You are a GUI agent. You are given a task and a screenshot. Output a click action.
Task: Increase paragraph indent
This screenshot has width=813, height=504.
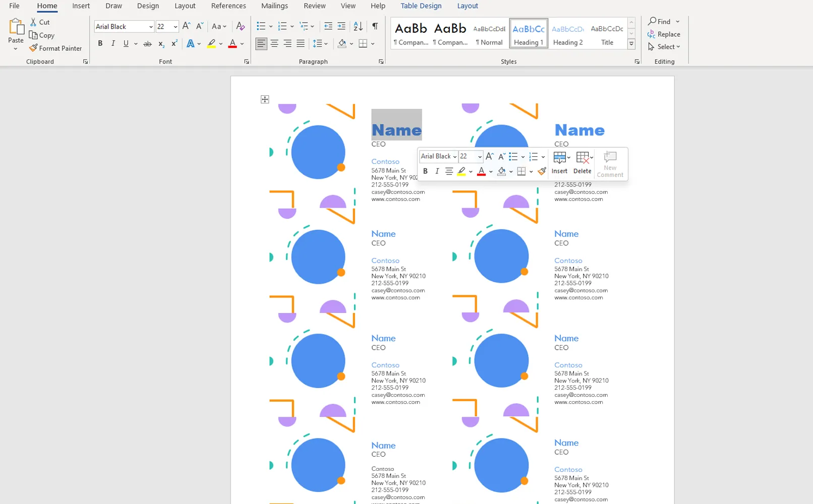[x=341, y=26]
